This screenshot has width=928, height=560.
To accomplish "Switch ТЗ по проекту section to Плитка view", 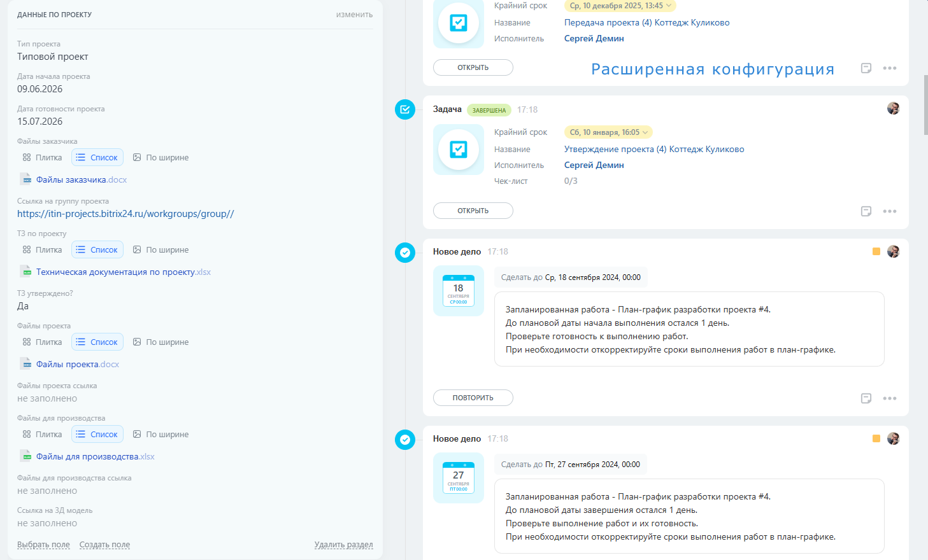I will [43, 249].
